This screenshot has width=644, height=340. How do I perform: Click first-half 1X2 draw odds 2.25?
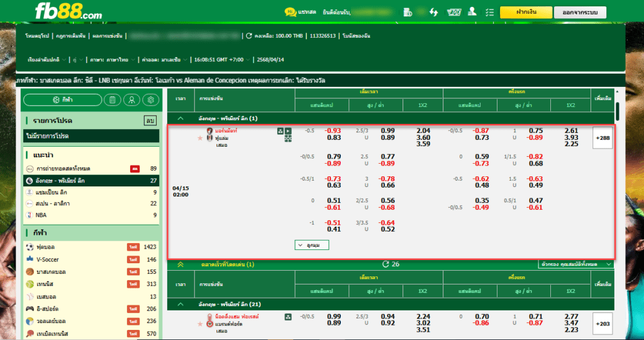(x=571, y=144)
